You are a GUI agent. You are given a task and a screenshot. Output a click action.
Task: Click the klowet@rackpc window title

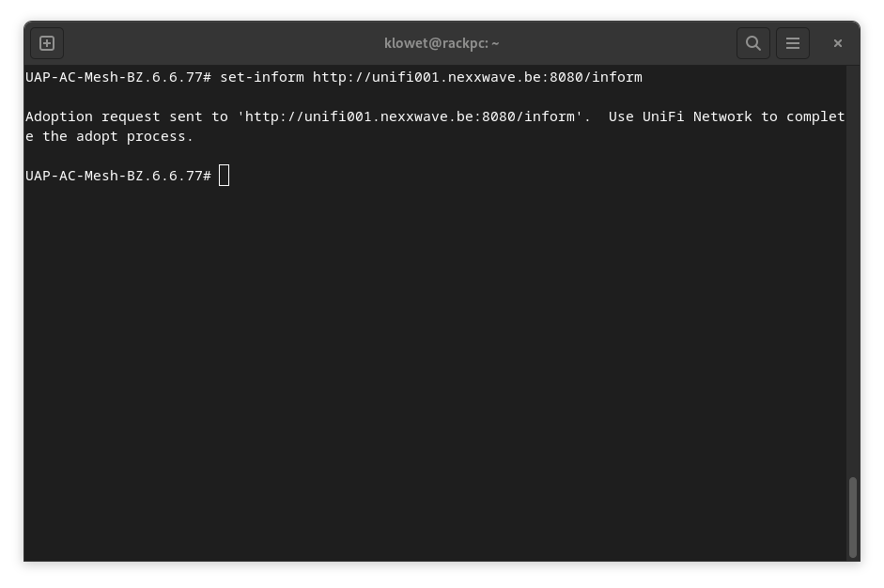(x=442, y=43)
